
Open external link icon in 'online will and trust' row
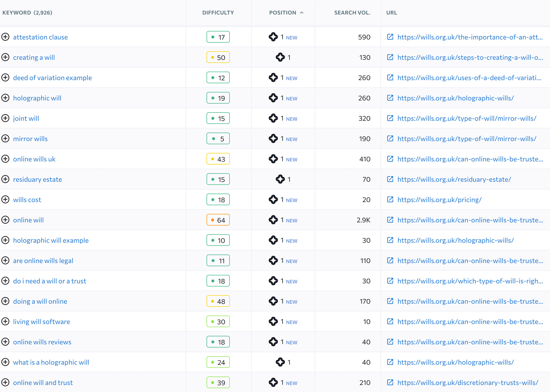click(x=390, y=382)
